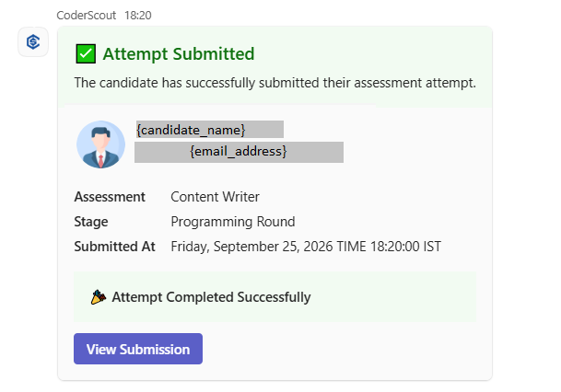Click the candidate submitted description text
561x392 pixels.
275,83
